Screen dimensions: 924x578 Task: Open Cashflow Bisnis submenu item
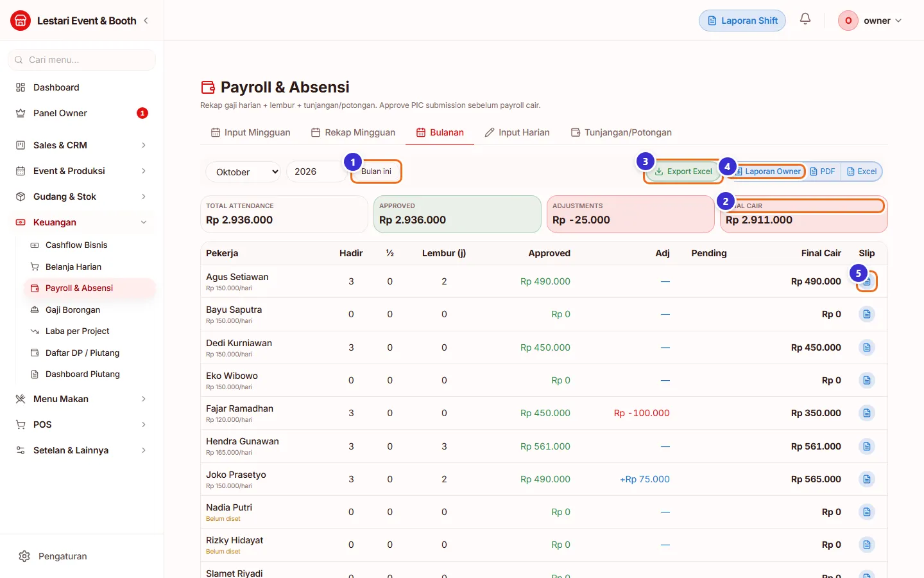90,245
